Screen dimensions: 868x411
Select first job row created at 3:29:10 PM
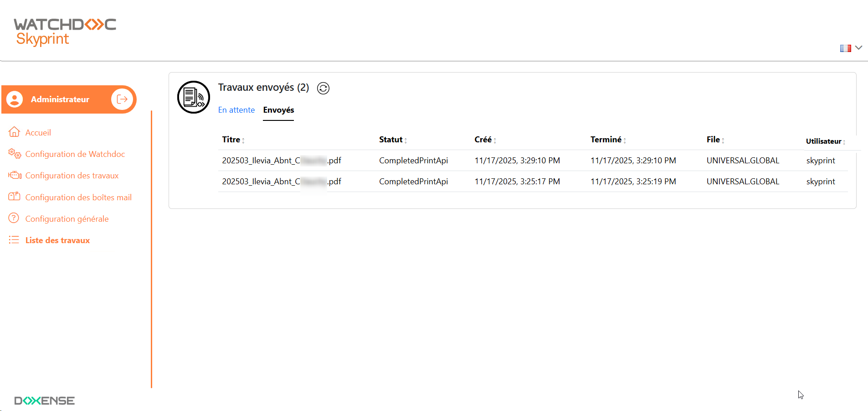point(517,161)
